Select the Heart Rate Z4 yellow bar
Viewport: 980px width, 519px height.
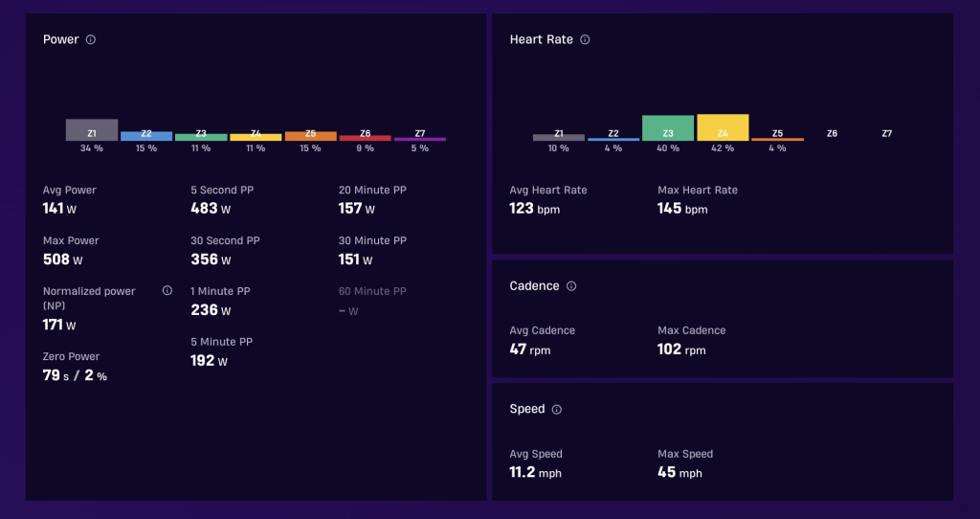723,127
